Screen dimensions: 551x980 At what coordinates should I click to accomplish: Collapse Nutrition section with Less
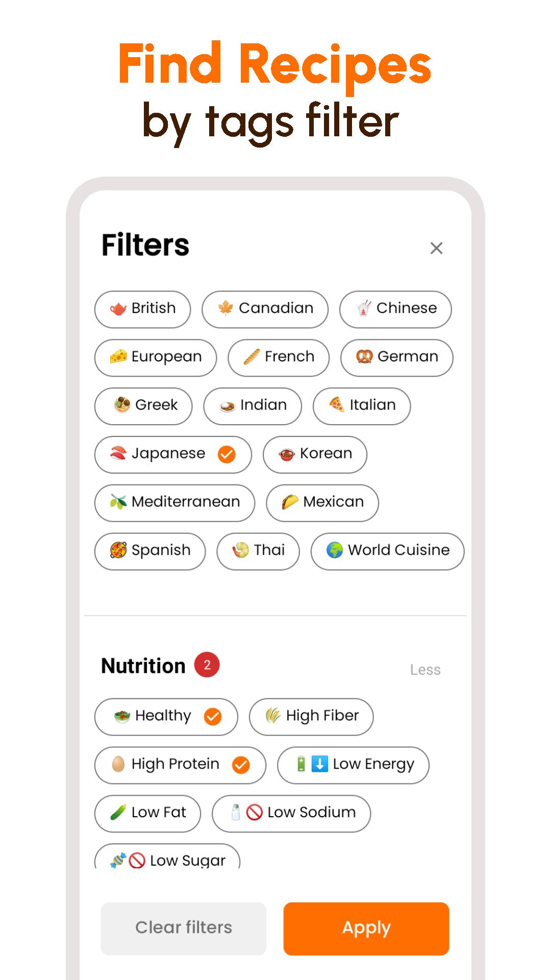[425, 670]
